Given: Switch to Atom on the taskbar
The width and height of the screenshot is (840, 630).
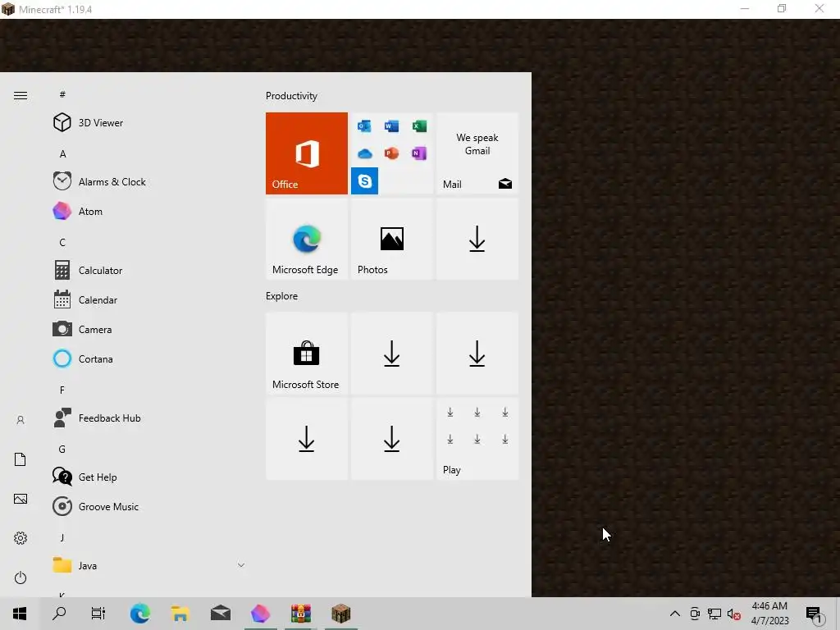Looking at the screenshot, I should coord(260,614).
